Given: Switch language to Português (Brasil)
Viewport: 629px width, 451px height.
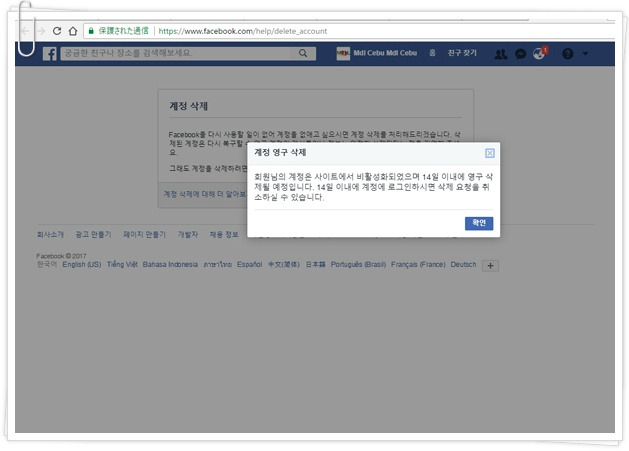Looking at the screenshot, I should coord(358,264).
